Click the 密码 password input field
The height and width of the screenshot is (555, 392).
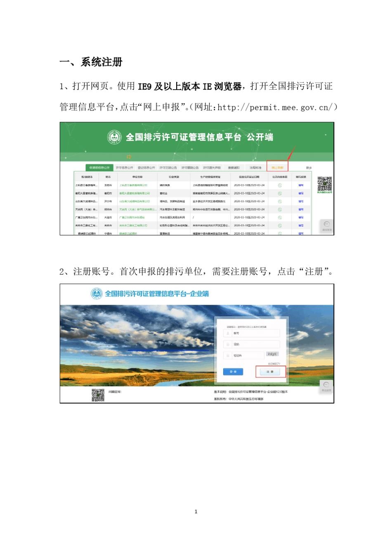click(252, 344)
